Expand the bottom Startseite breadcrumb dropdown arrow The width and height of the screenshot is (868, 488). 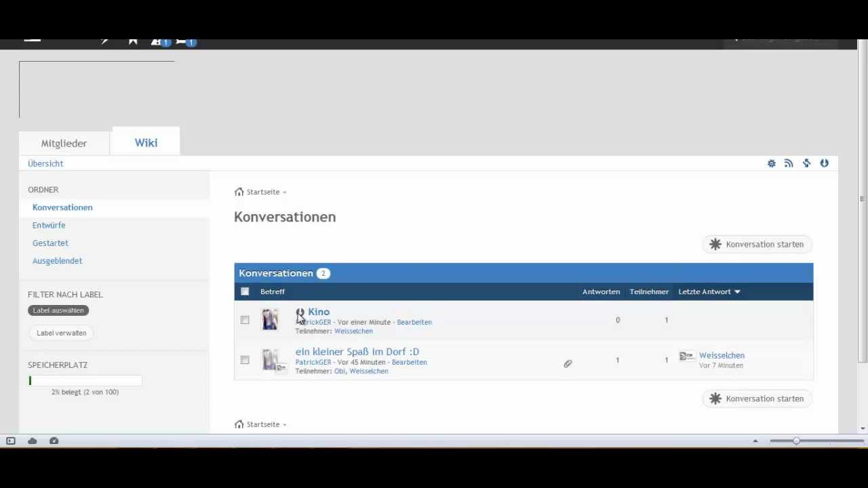coord(284,425)
